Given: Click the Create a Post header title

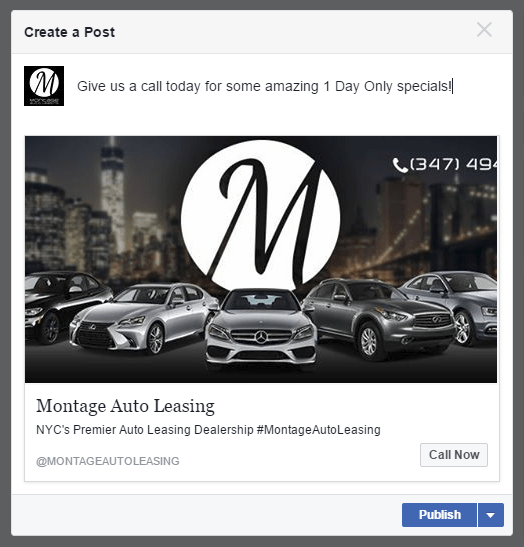Looking at the screenshot, I should [69, 32].
